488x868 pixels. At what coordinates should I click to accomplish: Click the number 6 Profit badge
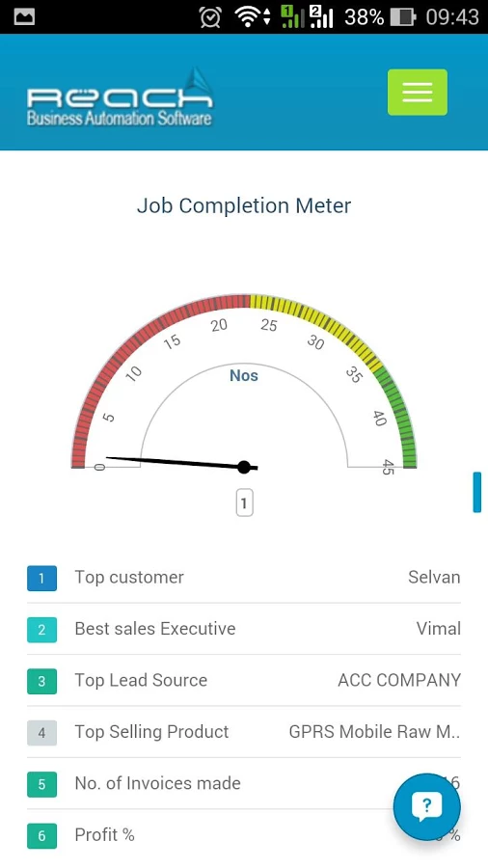tap(42, 835)
